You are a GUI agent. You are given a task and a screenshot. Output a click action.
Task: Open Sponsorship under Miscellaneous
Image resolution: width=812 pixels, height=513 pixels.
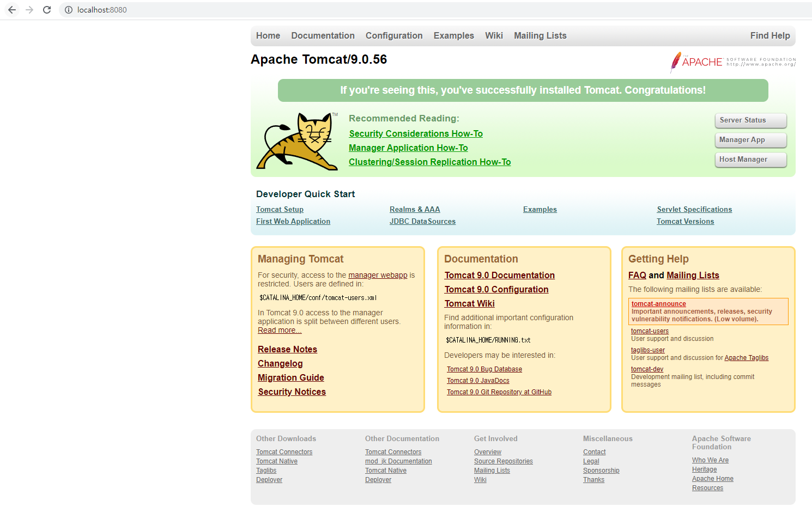tap(601, 471)
